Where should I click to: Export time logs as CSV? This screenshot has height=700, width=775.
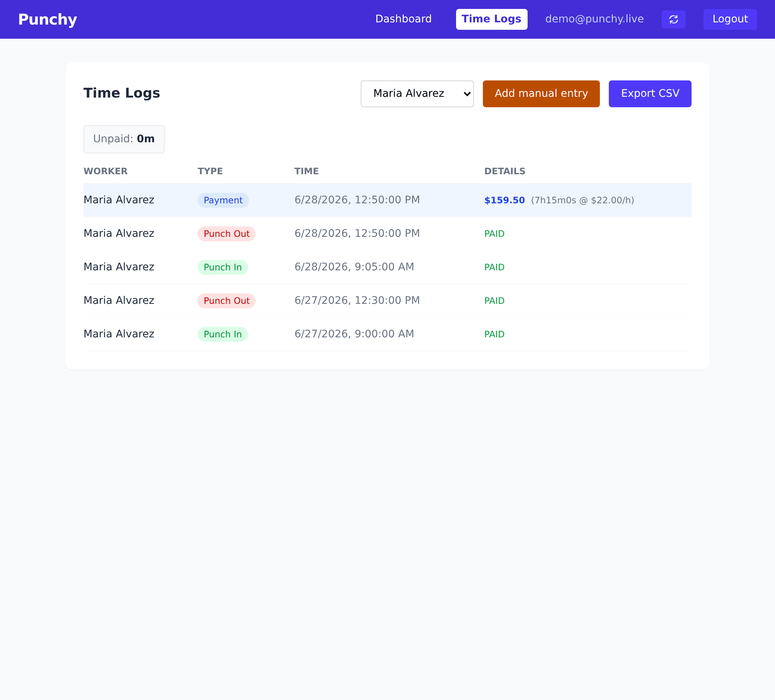pos(650,94)
